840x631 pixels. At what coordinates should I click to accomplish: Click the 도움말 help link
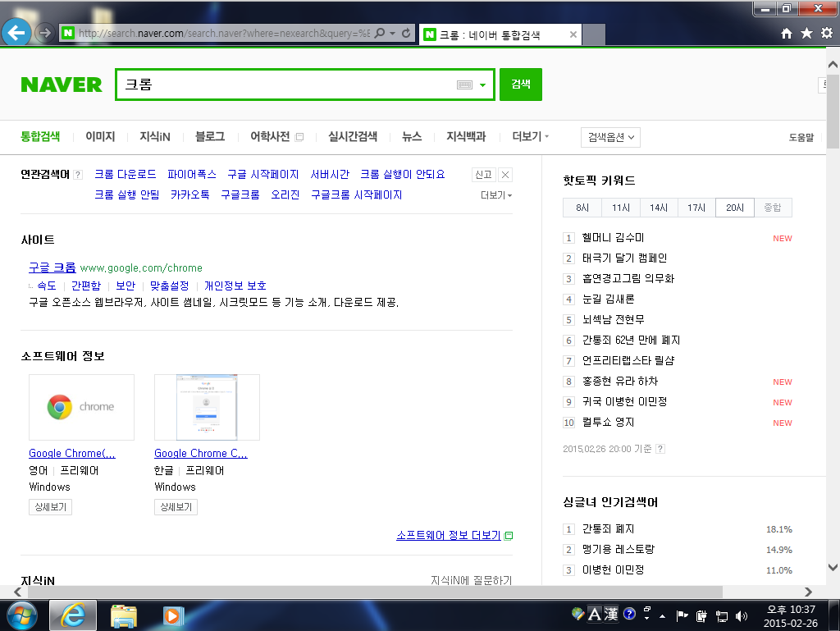coord(801,138)
